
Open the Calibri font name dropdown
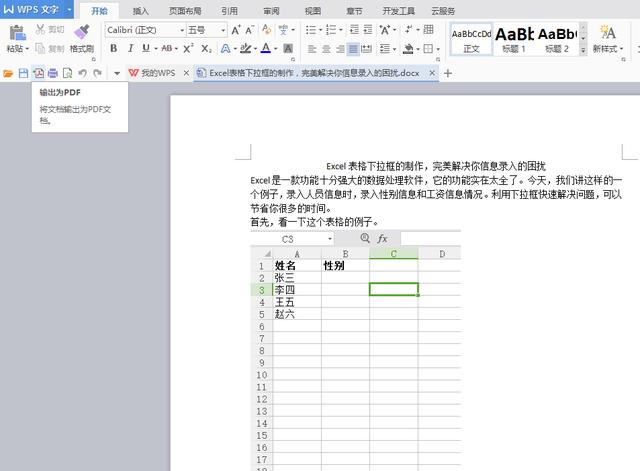pyautogui.click(x=182, y=30)
